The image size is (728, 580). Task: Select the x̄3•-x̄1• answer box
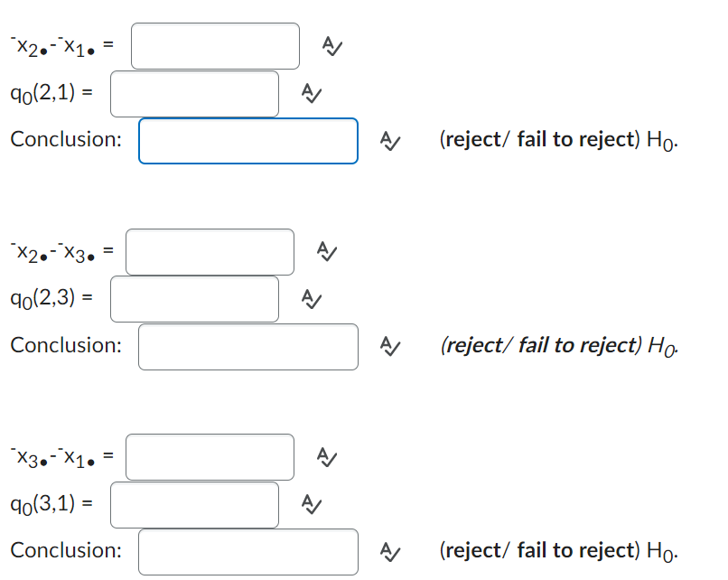210,456
